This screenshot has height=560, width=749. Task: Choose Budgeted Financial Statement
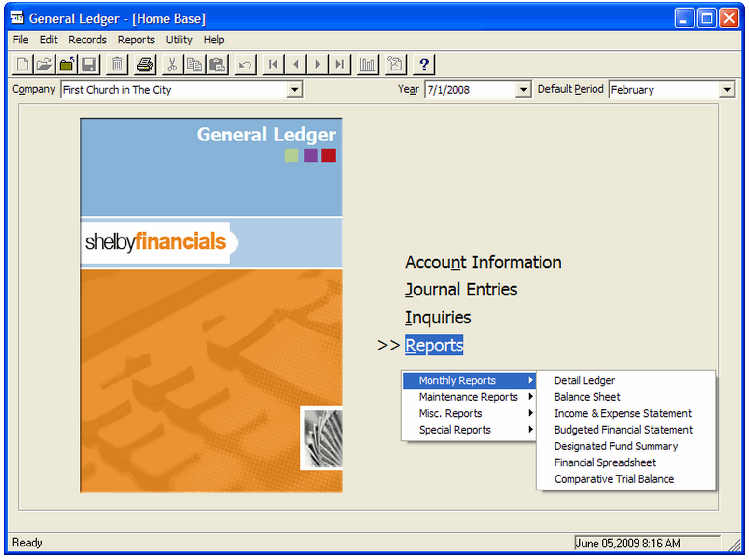pos(623,430)
